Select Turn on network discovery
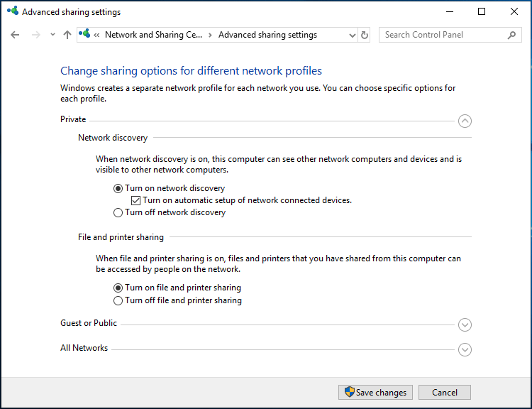Image resolution: width=532 pixels, height=409 pixels. pyautogui.click(x=170, y=188)
